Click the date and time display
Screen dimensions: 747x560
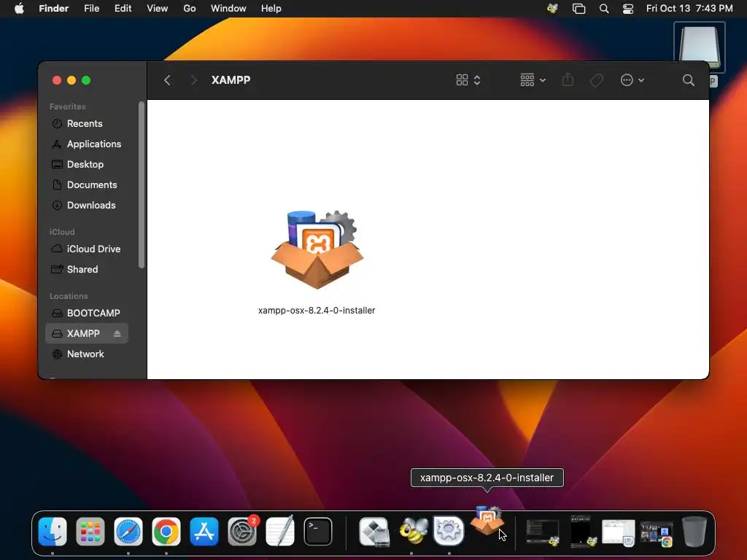click(x=689, y=9)
